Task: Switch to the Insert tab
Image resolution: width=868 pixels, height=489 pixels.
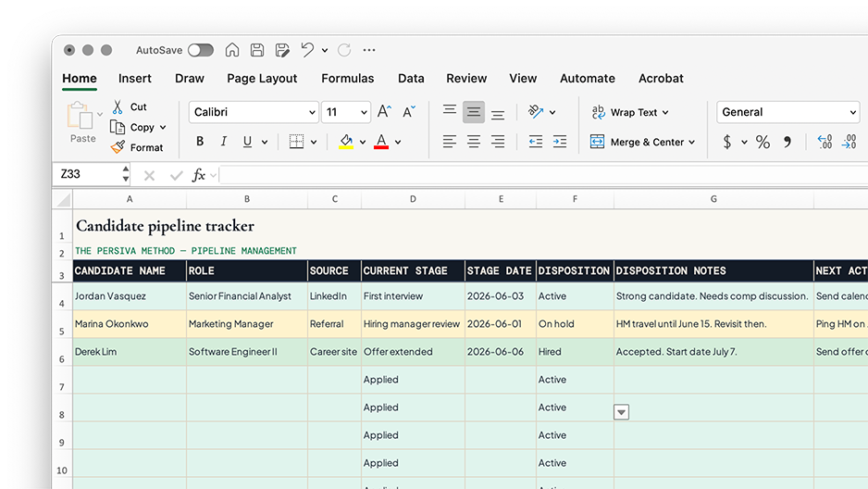Action: point(134,79)
